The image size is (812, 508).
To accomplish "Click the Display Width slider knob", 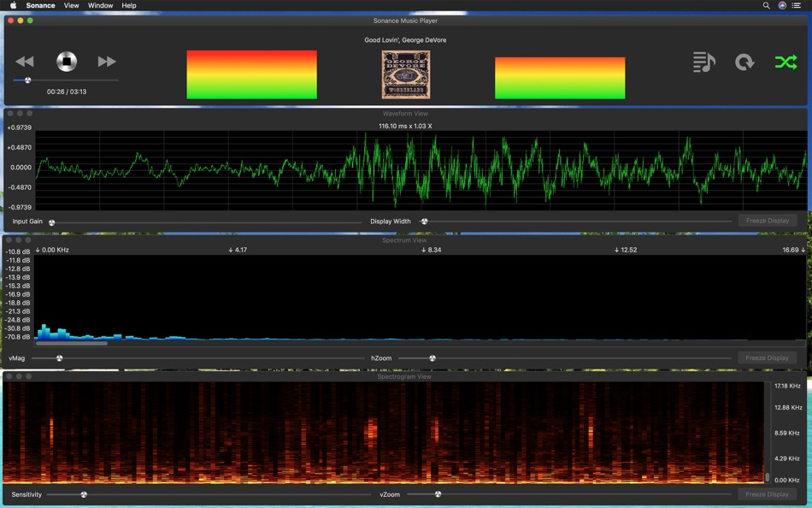I will coord(424,222).
